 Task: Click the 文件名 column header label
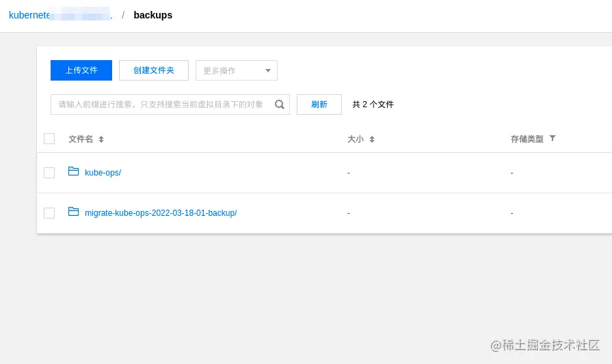click(81, 139)
